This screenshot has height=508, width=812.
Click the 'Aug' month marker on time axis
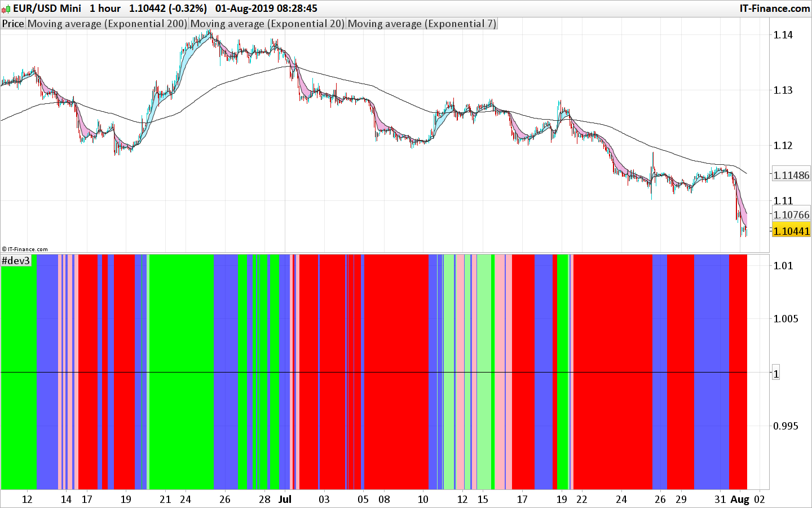click(x=740, y=499)
